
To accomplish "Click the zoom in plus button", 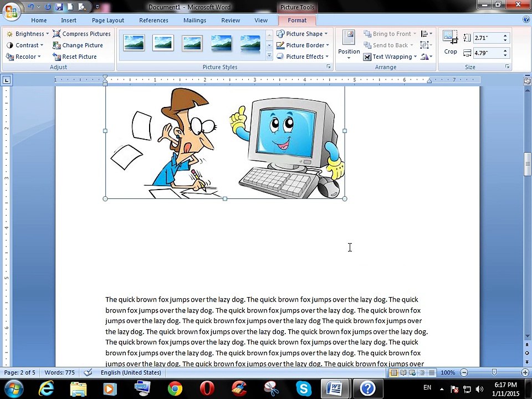I will tap(525, 372).
